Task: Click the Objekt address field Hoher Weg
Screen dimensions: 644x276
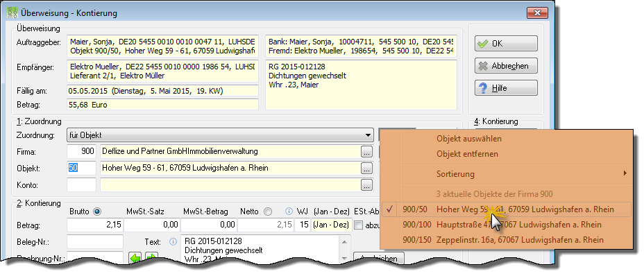Action: coord(230,168)
